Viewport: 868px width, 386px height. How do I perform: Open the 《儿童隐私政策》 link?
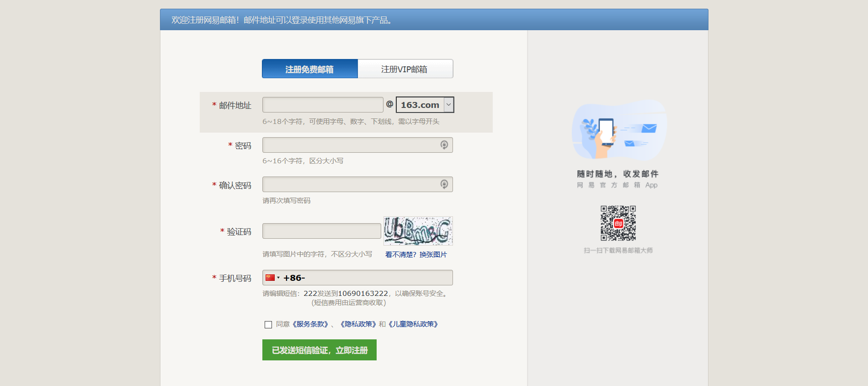click(414, 324)
